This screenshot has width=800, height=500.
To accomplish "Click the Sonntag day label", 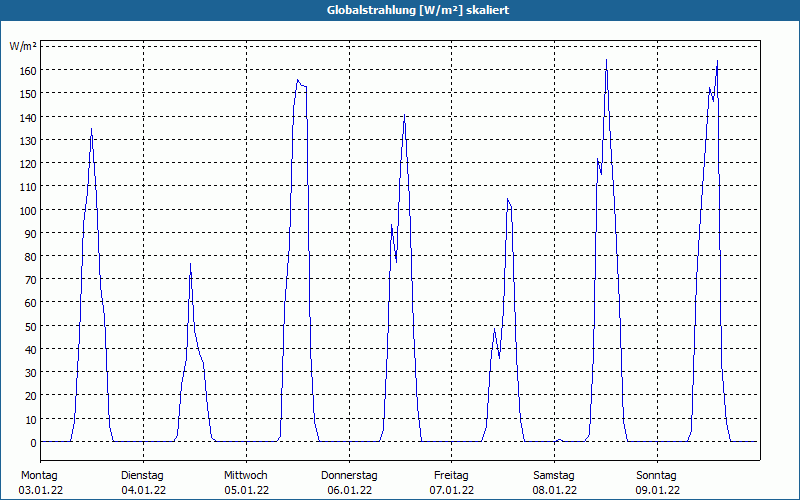I will click(657, 475).
